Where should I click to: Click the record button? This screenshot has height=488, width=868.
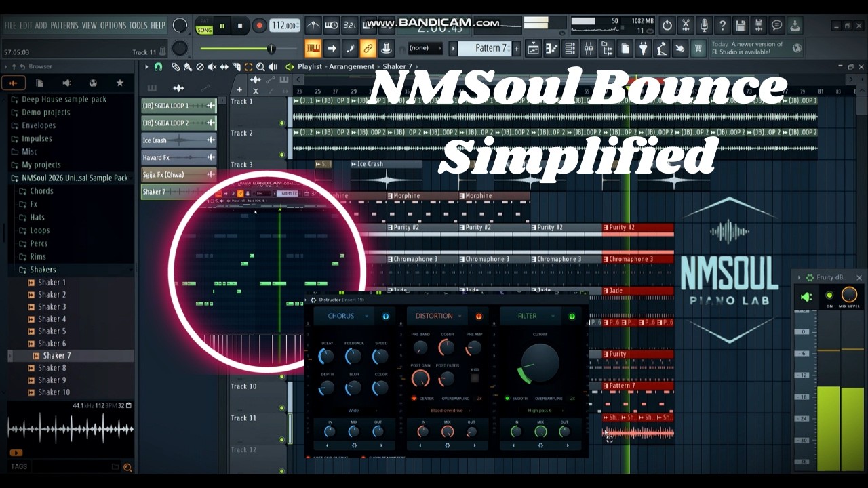coord(259,26)
